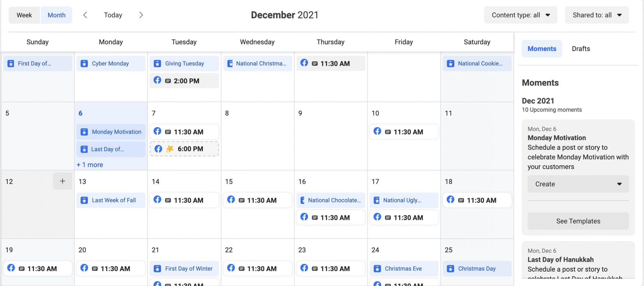This screenshot has width=644, height=286.
Task: Click Facebook icon on December 10 post
Action: [377, 131]
